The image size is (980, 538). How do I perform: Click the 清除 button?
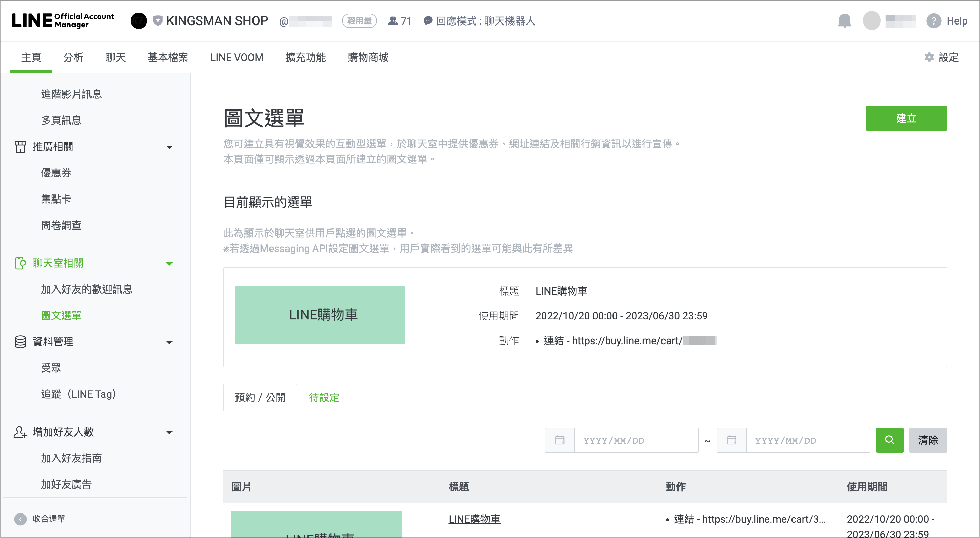pos(928,440)
